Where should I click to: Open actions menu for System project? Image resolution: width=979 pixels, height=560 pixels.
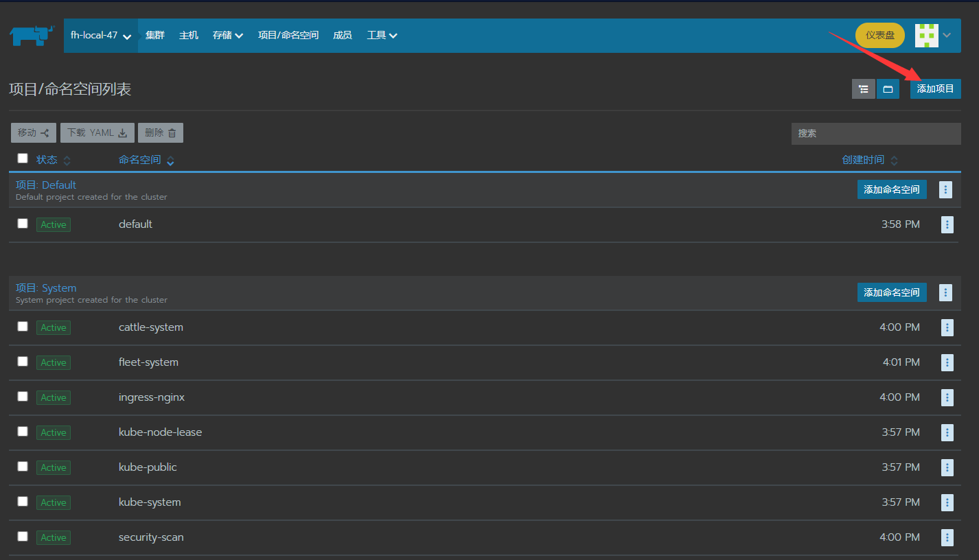(x=945, y=293)
